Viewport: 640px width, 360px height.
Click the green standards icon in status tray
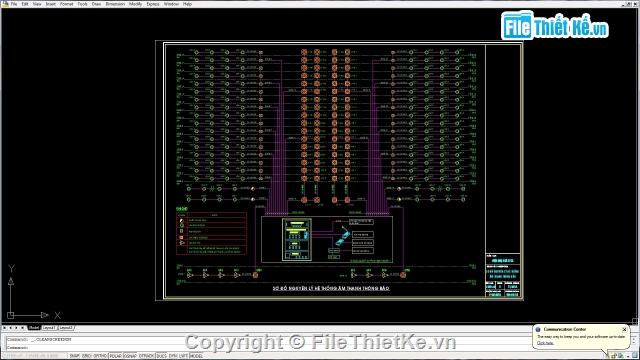point(621,356)
